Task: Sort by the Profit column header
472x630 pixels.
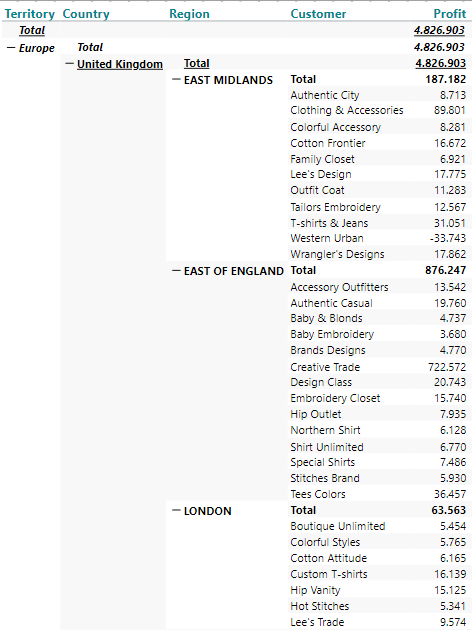Action: tap(450, 14)
